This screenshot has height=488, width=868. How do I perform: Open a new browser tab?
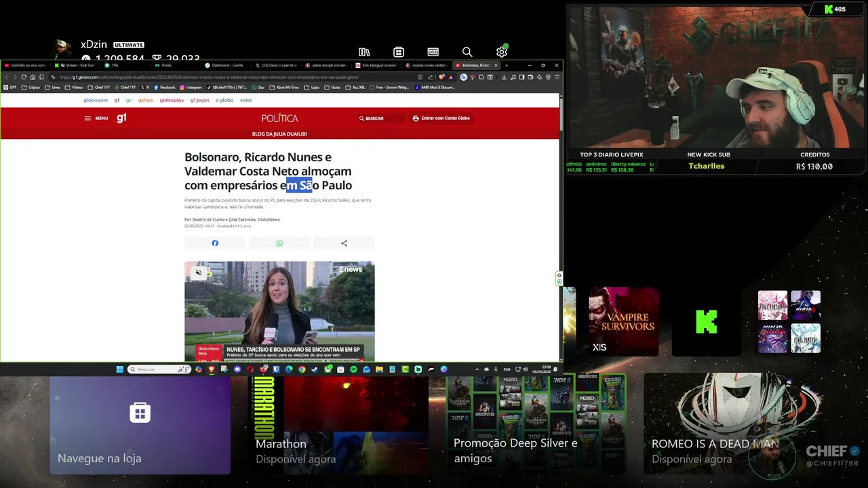[507, 65]
